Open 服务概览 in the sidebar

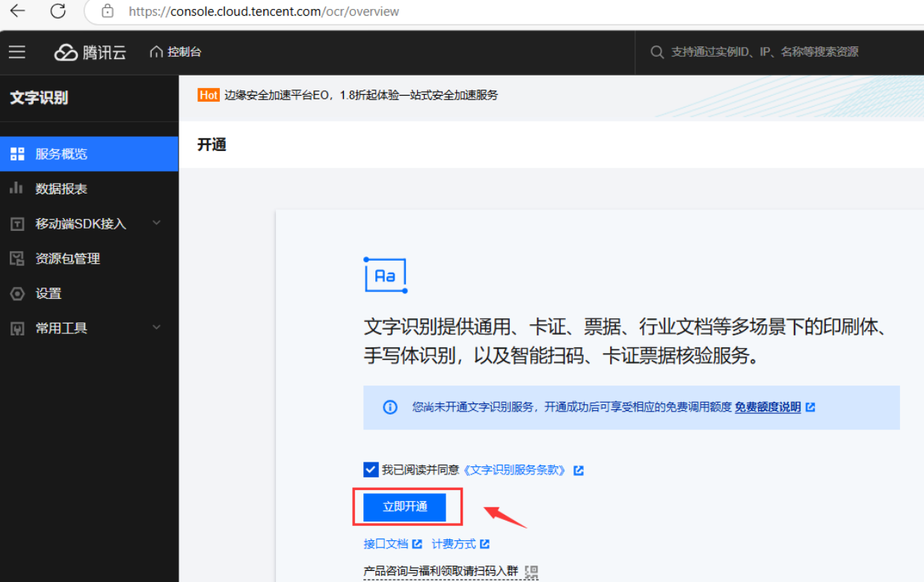click(x=89, y=154)
